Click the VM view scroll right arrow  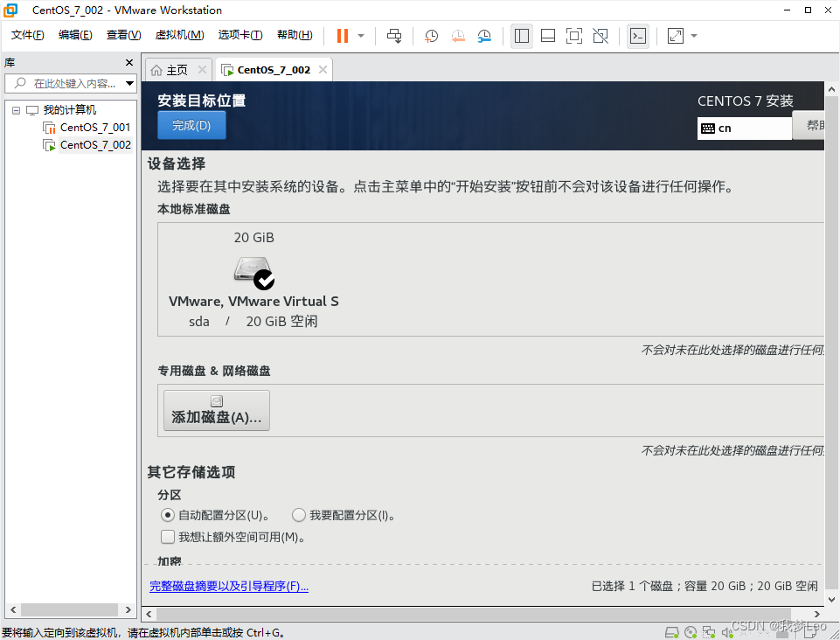(817, 615)
